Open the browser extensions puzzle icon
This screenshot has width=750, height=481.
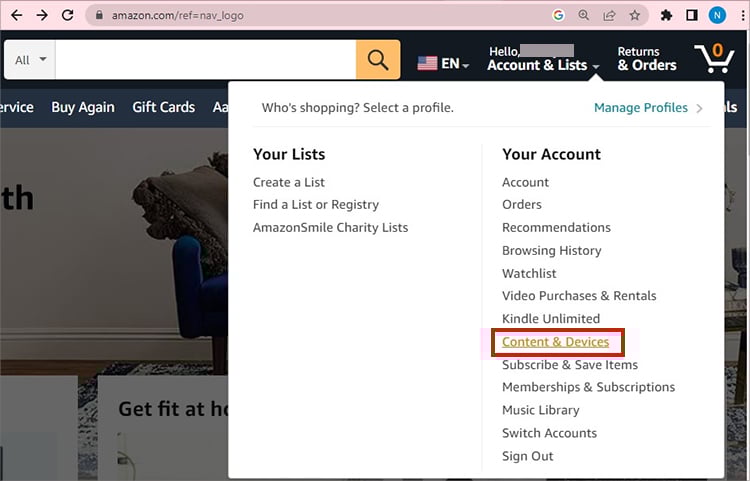[666, 15]
